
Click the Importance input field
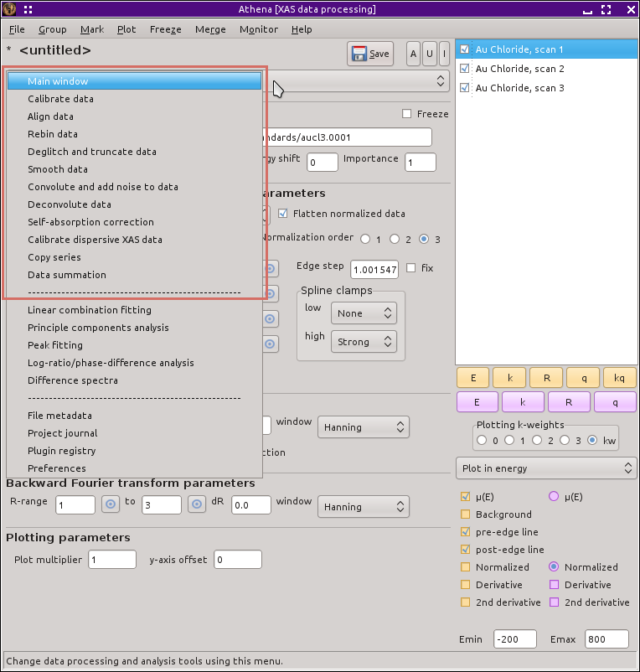(421, 163)
